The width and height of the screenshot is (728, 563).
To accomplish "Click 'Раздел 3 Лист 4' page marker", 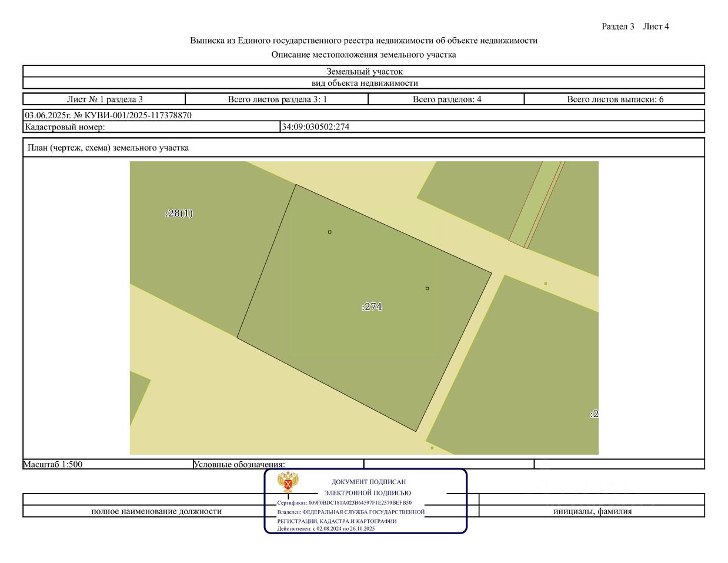I will (x=635, y=26).
